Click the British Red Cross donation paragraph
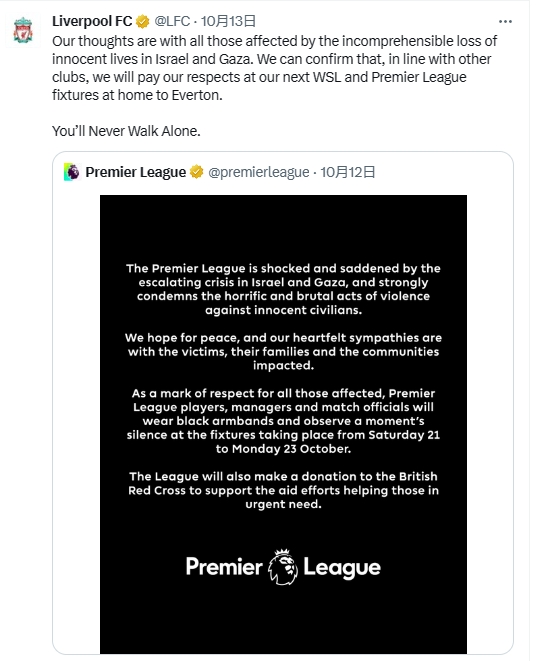 pyautogui.click(x=283, y=490)
